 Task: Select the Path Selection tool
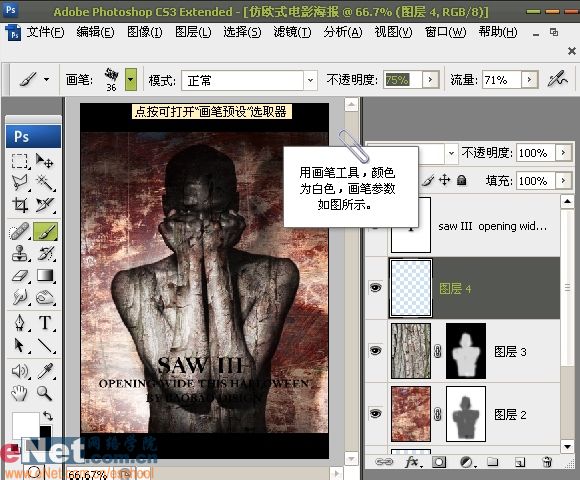coord(19,345)
